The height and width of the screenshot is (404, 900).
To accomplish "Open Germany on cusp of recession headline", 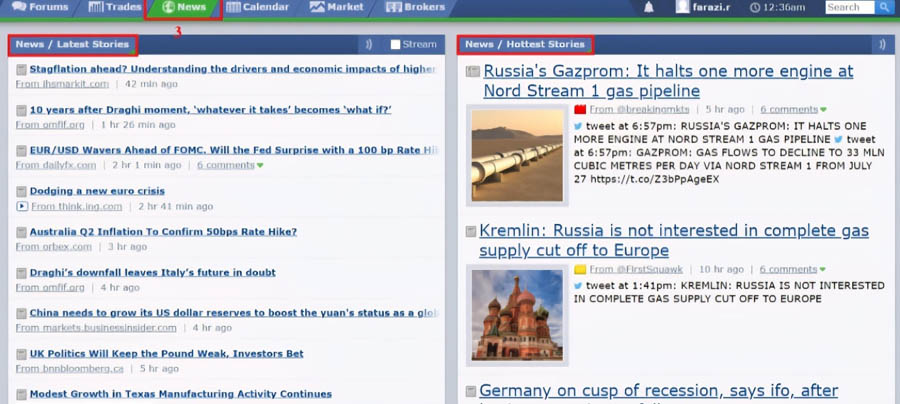I will click(658, 391).
